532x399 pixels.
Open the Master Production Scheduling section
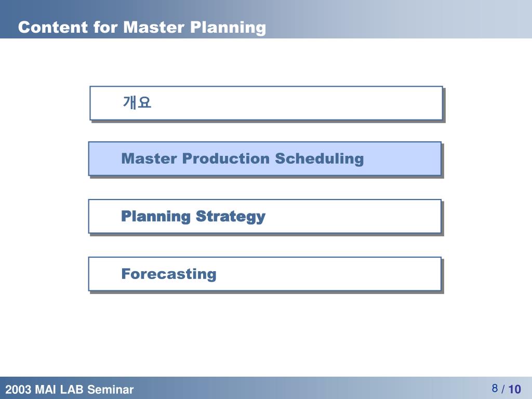tap(264, 159)
